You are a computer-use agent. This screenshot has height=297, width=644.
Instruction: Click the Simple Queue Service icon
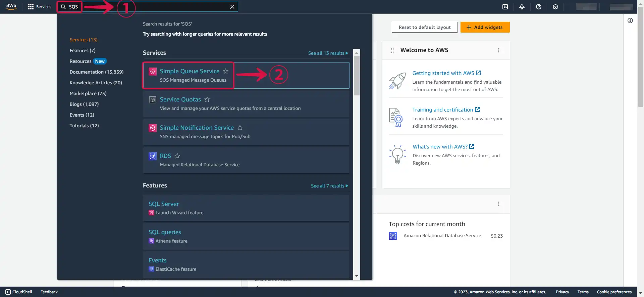click(x=153, y=72)
